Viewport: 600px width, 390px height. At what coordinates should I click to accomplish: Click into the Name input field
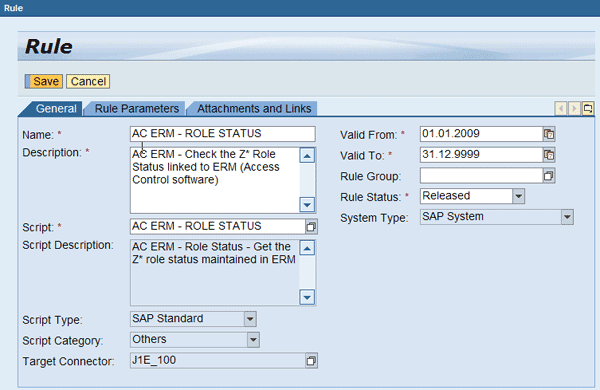pos(223,134)
